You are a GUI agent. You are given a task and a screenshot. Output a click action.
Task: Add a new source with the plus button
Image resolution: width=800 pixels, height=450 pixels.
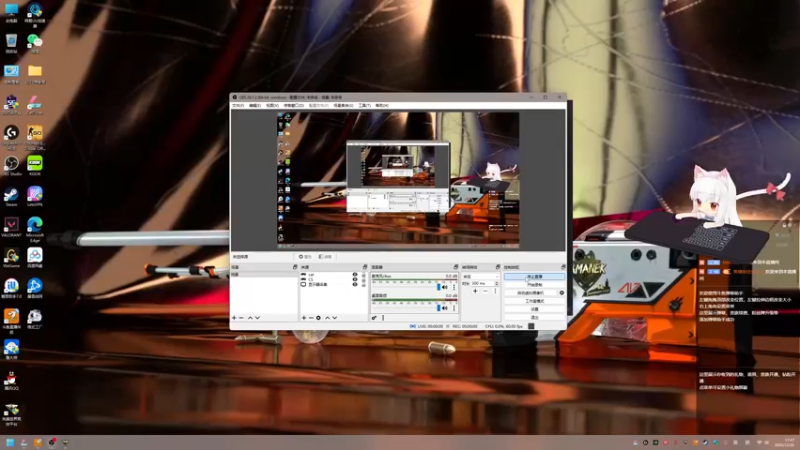point(304,318)
